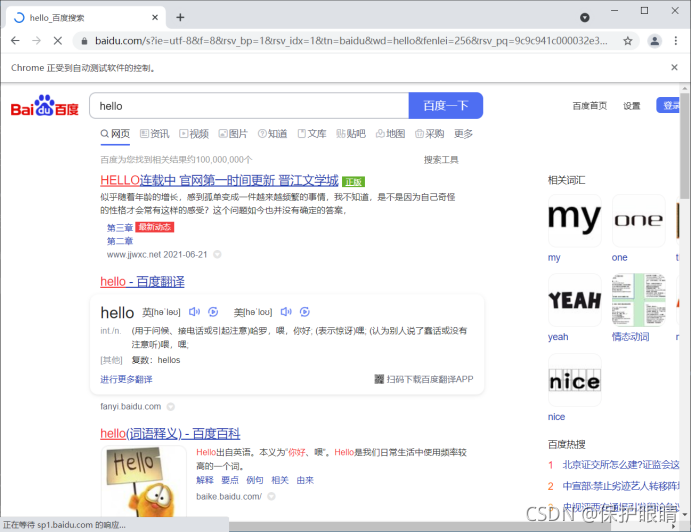Screen dimensions: 692x532
Task: Click the browser address bar URL
Action: (351, 41)
